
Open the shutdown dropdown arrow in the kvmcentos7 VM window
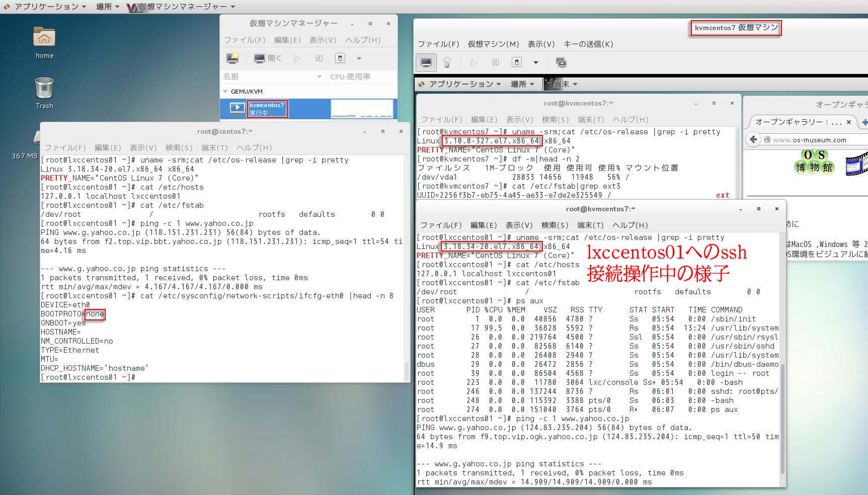point(536,62)
